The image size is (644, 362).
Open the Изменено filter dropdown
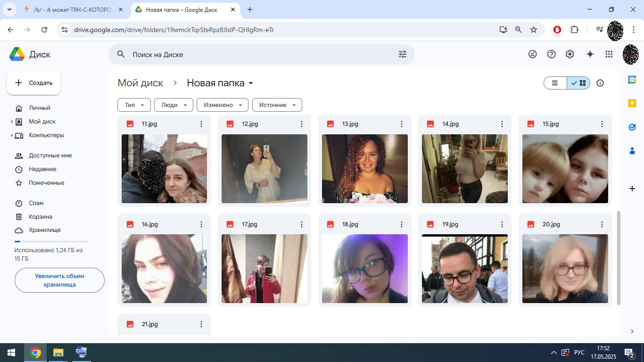(x=223, y=105)
